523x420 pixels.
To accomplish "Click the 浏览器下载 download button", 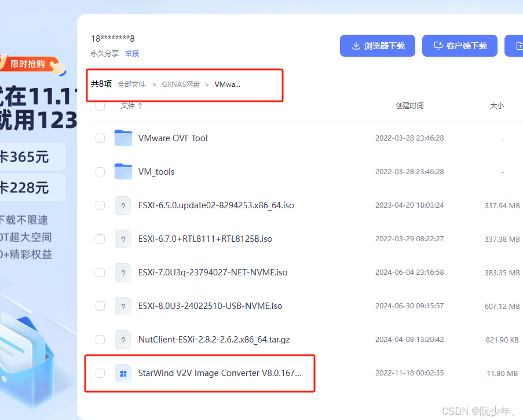I will 377,45.
